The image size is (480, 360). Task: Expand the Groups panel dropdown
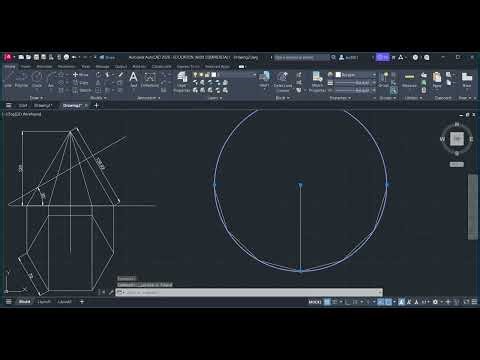387,98
